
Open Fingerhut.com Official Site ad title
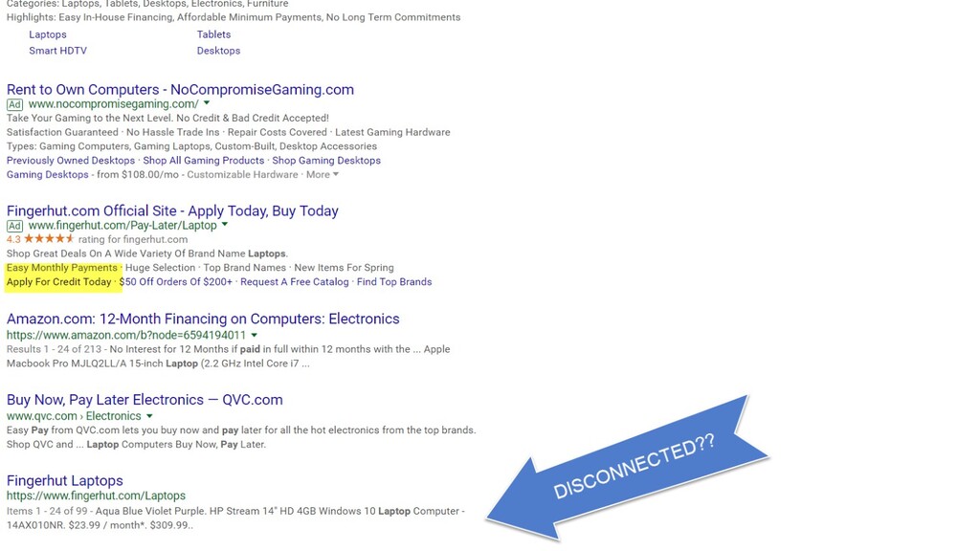172,210
